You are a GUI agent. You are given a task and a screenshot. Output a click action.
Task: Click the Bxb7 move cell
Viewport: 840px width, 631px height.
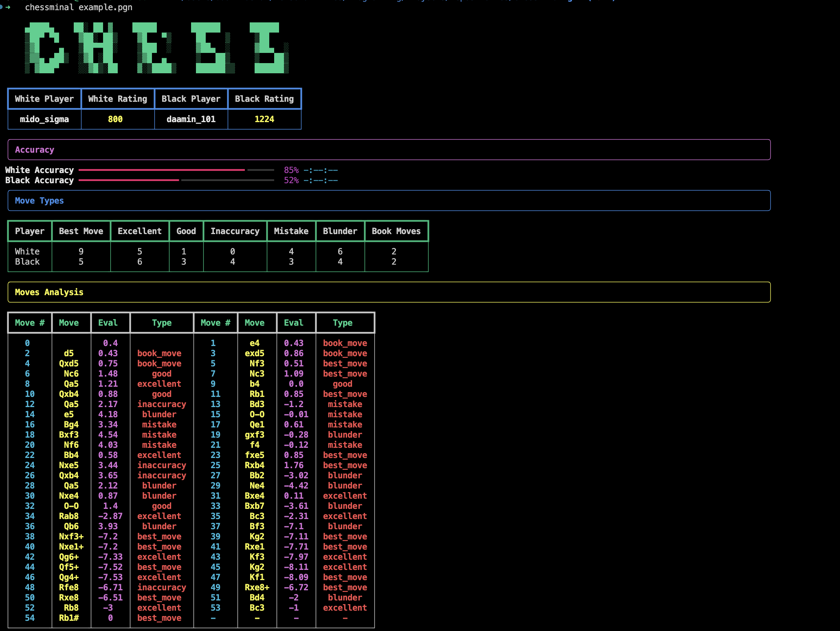tap(255, 506)
